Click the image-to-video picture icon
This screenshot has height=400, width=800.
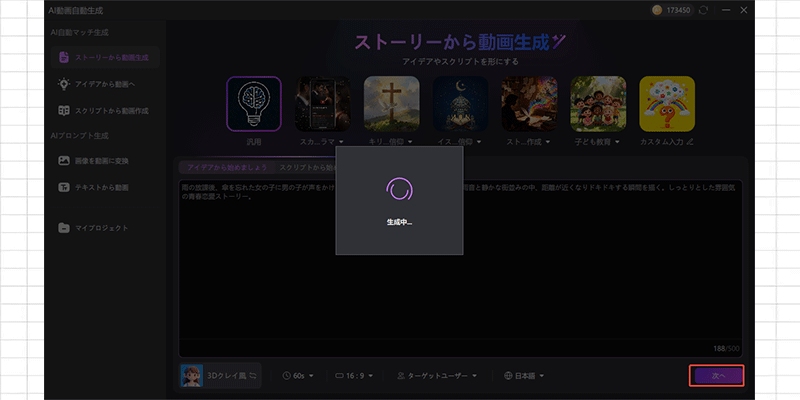[x=64, y=161]
